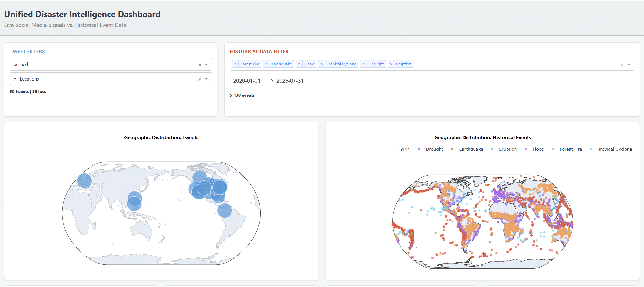Clear all historical disaster type tags
The image size is (644, 287).
point(622,65)
